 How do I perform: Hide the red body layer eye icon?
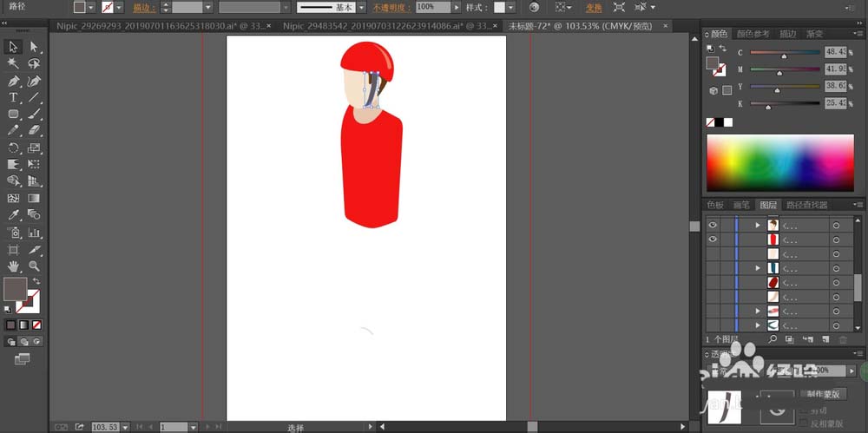point(713,239)
